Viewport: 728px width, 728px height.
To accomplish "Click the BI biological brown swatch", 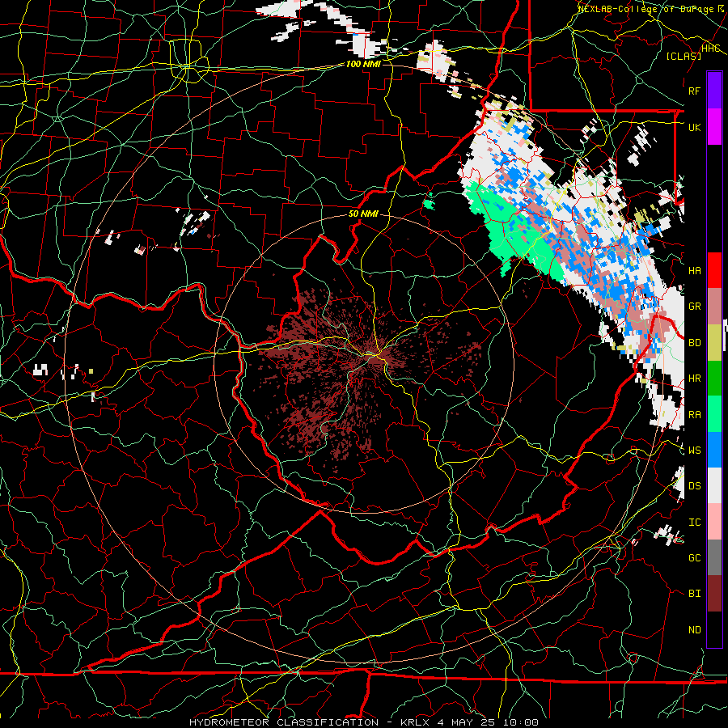I will point(714,594).
